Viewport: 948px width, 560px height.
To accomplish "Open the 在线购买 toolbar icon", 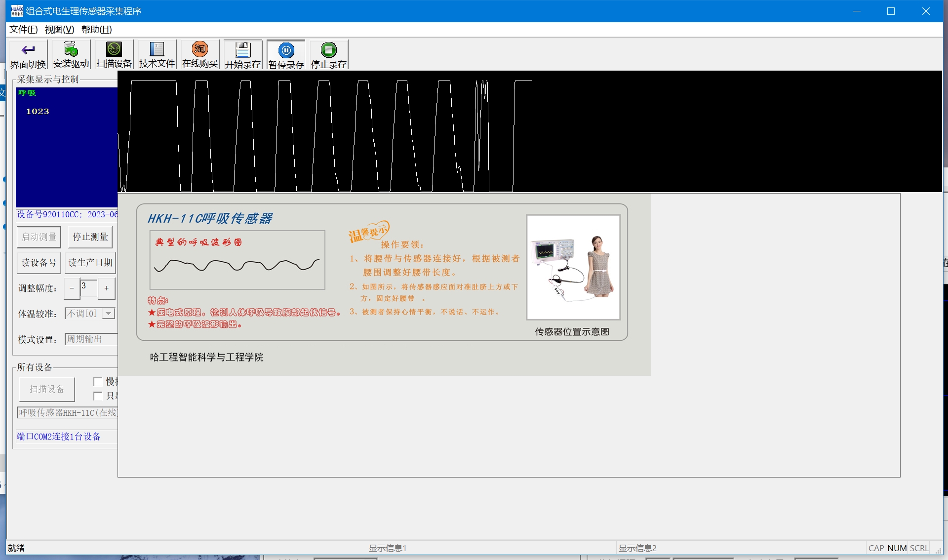I will point(200,49).
